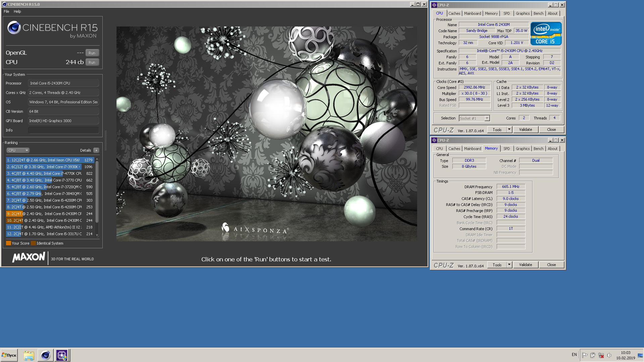Expand the Tools dropdown arrow in lower CPU-Z
The image size is (644, 362).
(x=509, y=265)
